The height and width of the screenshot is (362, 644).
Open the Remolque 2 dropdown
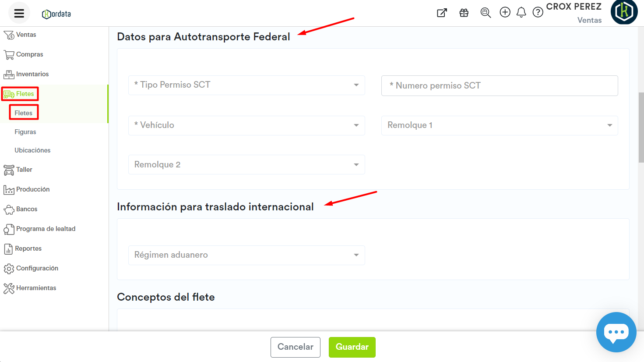(246, 165)
